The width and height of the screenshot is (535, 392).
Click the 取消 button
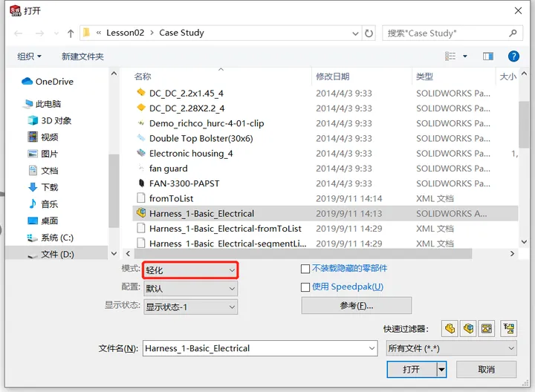(486, 370)
